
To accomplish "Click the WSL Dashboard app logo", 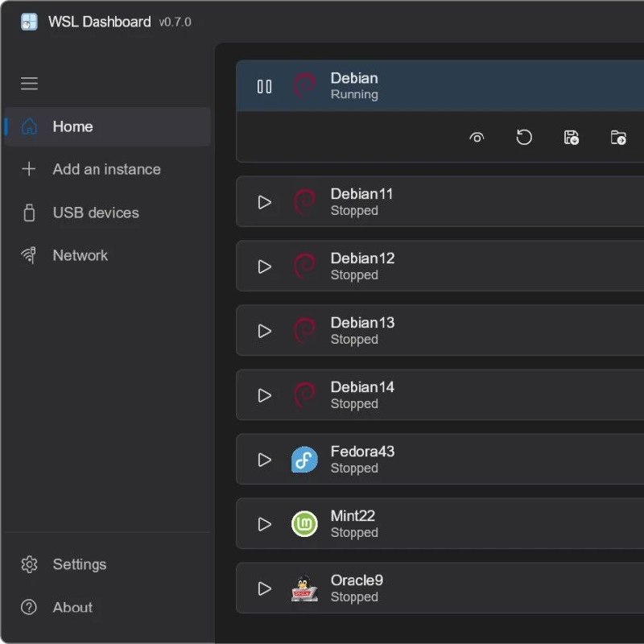I will tap(29, 22).
